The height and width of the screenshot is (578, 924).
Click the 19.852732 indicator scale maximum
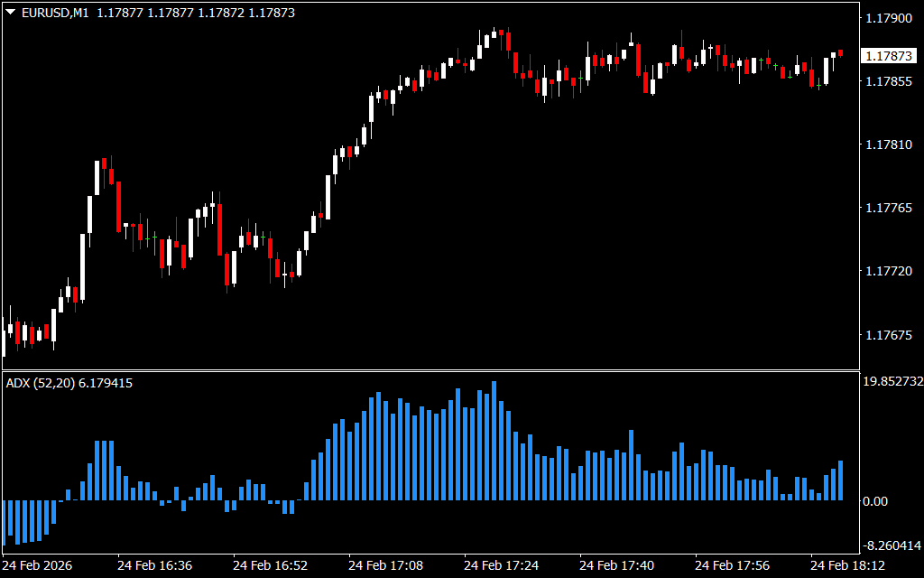point(892,382)
